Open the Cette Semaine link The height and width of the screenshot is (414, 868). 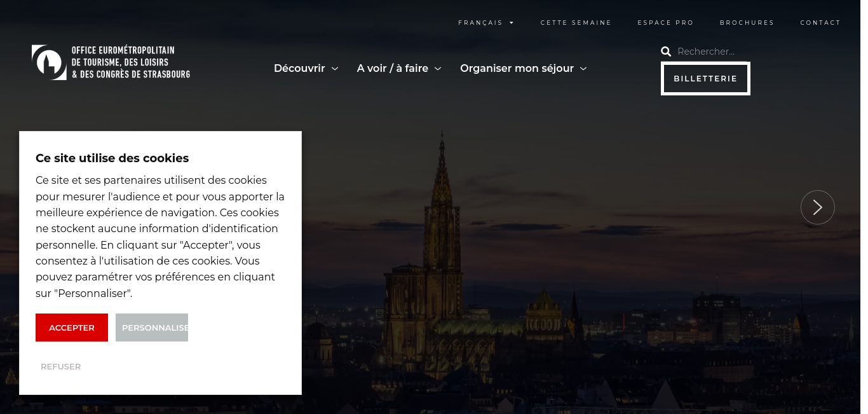pos(576,23)
